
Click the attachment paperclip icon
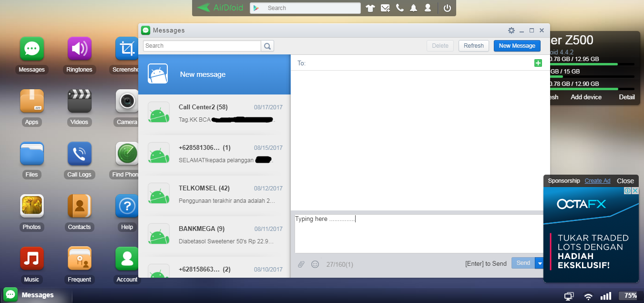[x=301, y=264]
